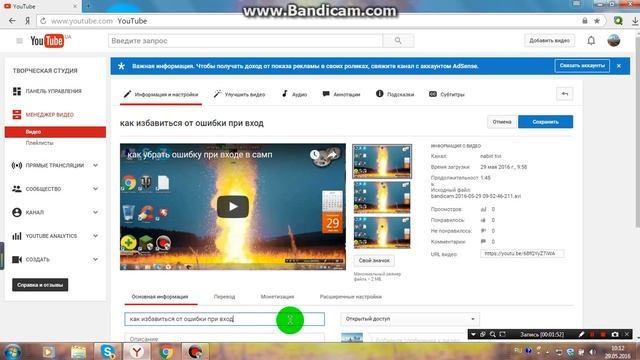Click the share arrow icon on video
Screen dimensions: 640x360
[x=332, y=155]
